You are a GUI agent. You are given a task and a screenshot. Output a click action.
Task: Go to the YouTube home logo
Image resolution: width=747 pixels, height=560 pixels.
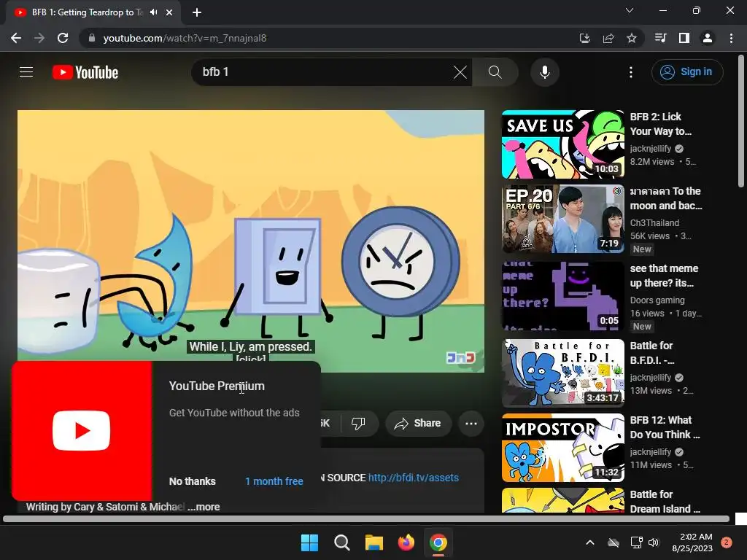85,72
